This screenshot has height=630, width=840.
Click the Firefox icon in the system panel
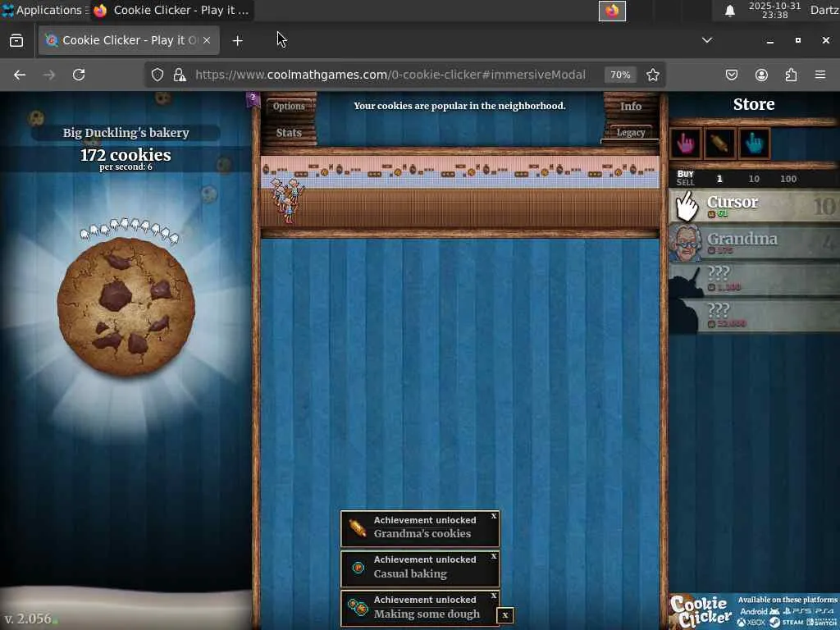click(612, 11)
